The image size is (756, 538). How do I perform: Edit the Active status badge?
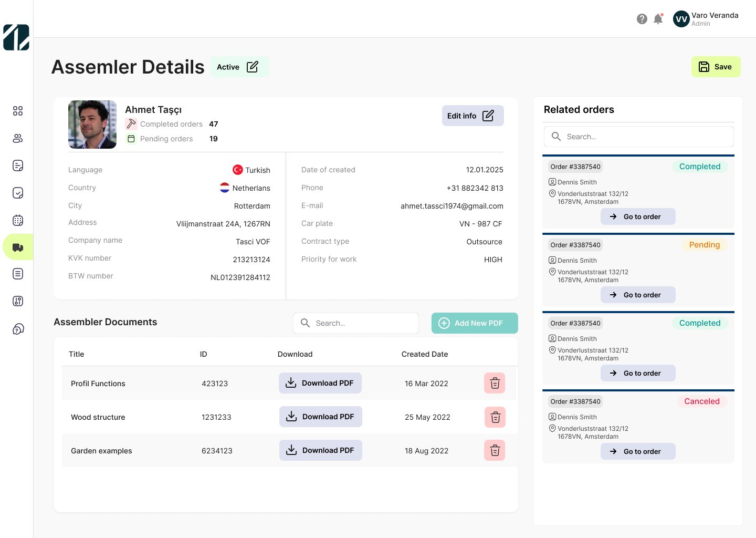tap(252, 67)
